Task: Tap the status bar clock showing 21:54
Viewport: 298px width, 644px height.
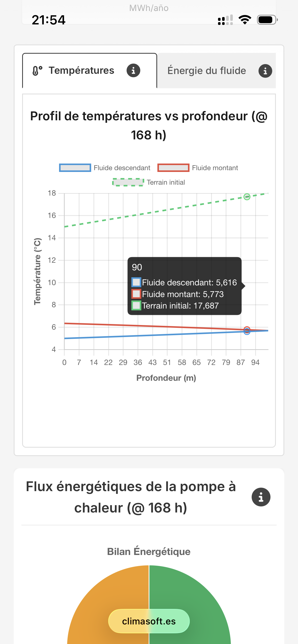Action: coord(48,20)
